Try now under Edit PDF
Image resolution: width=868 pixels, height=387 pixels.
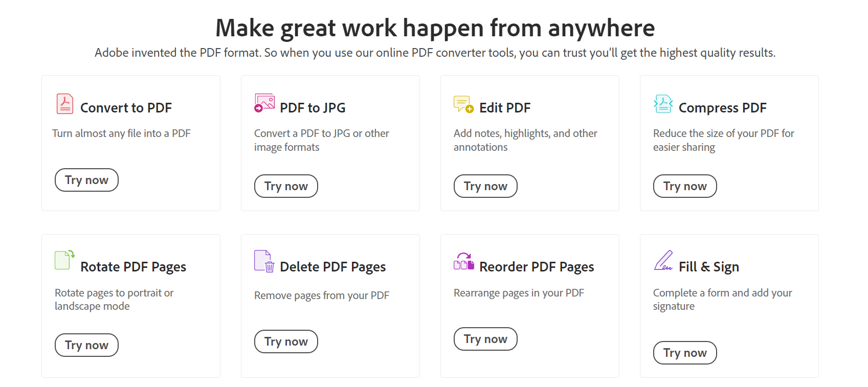tap(485, 186)
